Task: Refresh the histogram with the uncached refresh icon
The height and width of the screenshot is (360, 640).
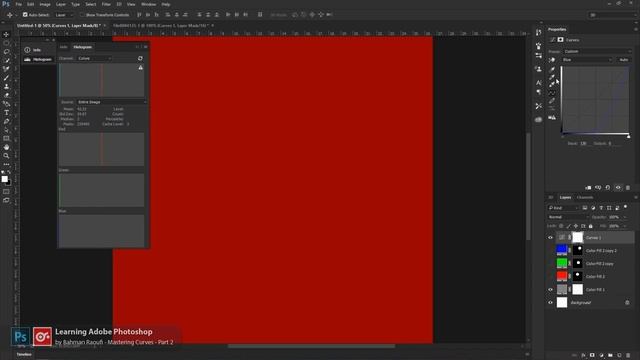Action: point(140,58)
